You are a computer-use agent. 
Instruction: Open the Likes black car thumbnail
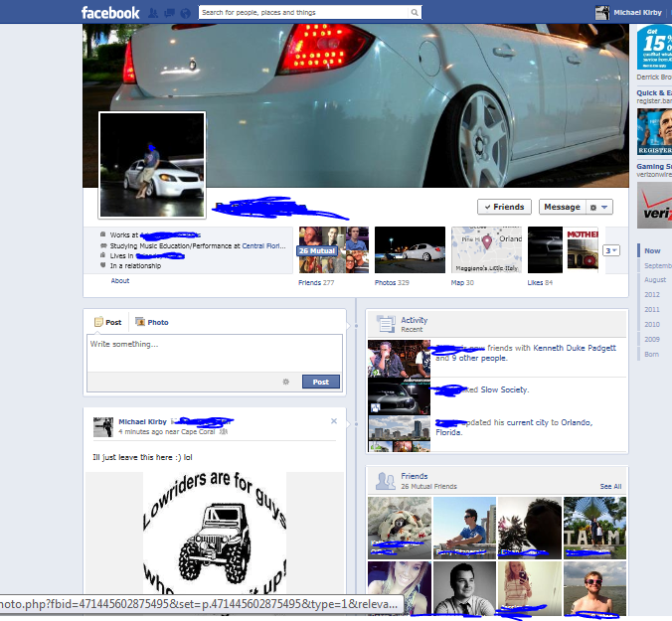point(545,249)
